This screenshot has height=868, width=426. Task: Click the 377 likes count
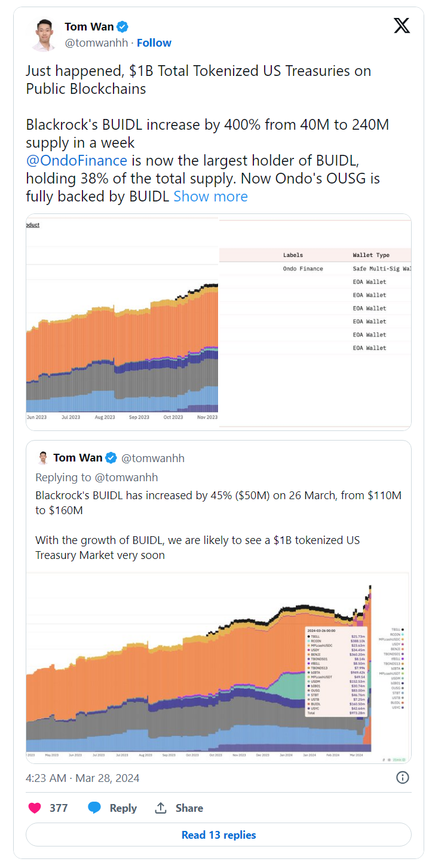point(59,808)
